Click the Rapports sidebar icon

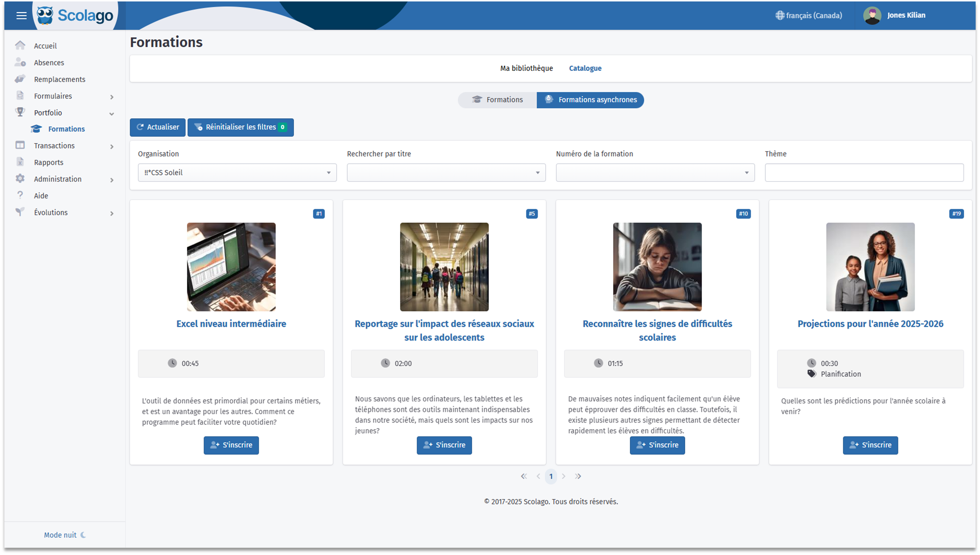click(20, 162)
